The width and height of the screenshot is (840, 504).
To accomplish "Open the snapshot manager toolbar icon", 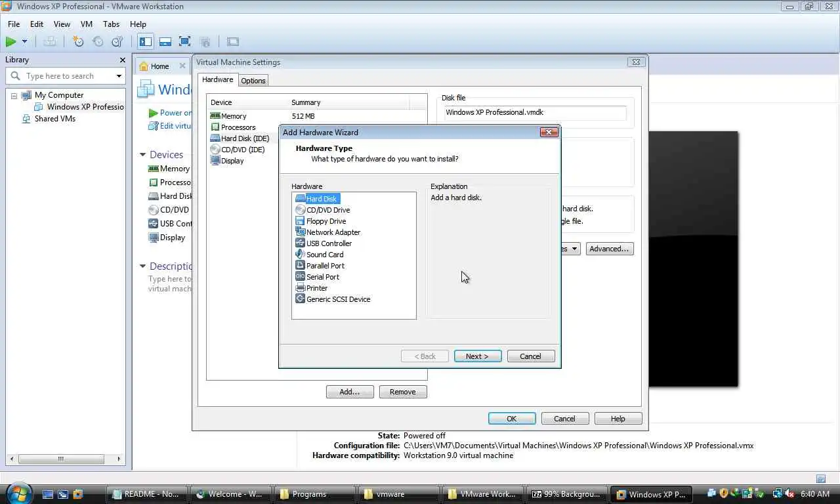I will click(x=117, y=41).
